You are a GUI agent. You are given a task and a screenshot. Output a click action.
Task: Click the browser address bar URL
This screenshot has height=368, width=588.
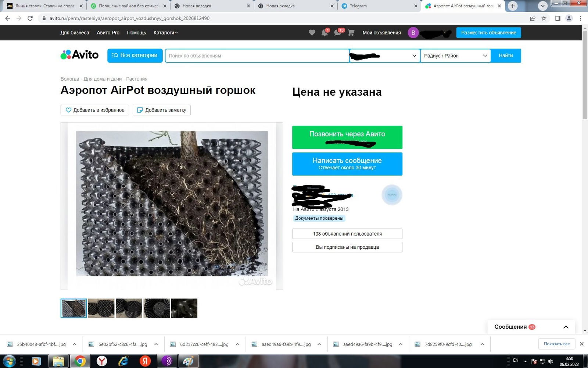coord(129,18)
